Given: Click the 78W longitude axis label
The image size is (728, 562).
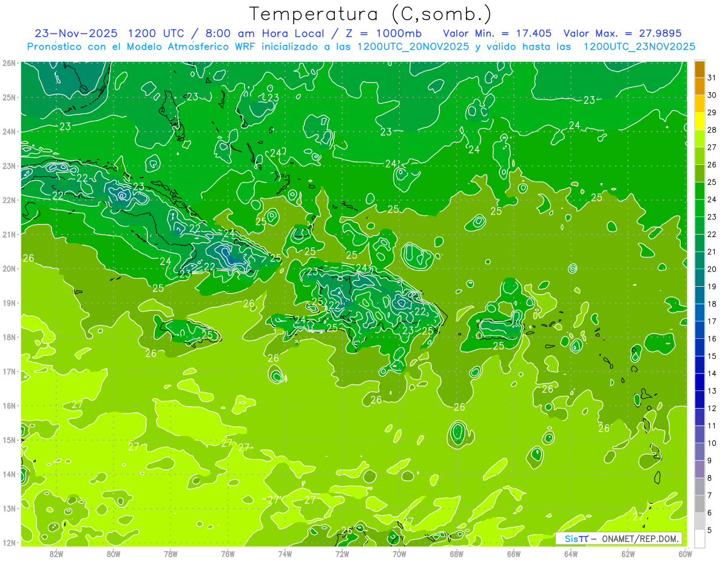Looking at the screenshot, I should [x=170, y=553].
